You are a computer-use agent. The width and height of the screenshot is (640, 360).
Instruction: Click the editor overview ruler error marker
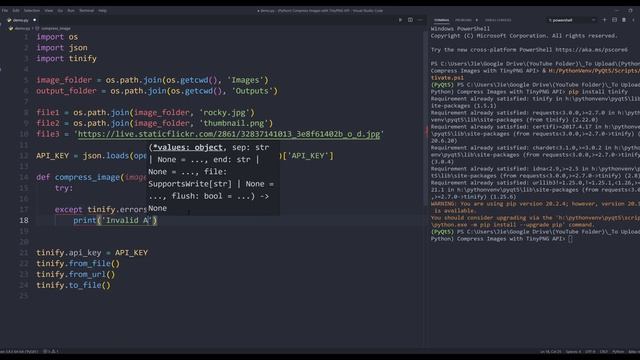[427, 131]
